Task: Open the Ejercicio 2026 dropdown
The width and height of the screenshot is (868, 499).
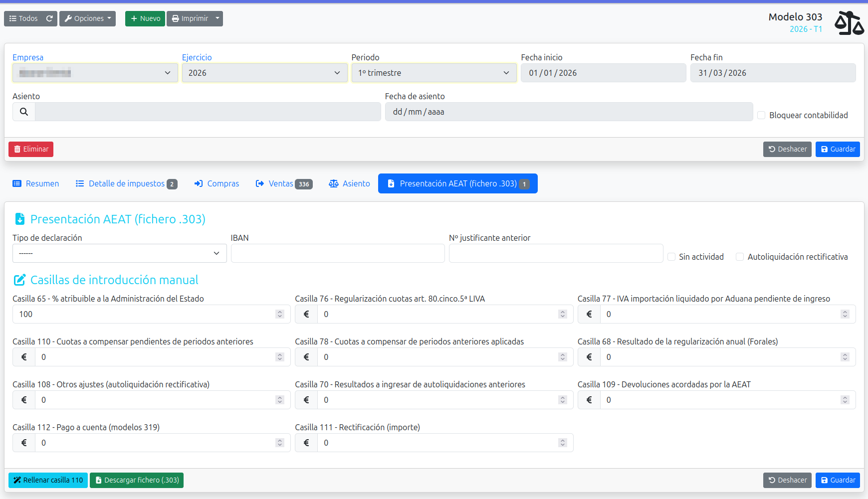Action: pyautogui.click(x=264, y=73)
